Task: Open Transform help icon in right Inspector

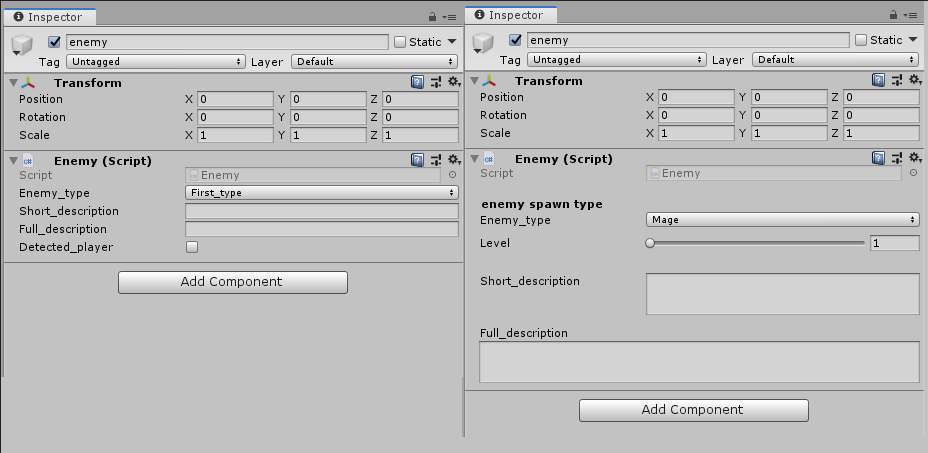Action: tap(878, 81)
